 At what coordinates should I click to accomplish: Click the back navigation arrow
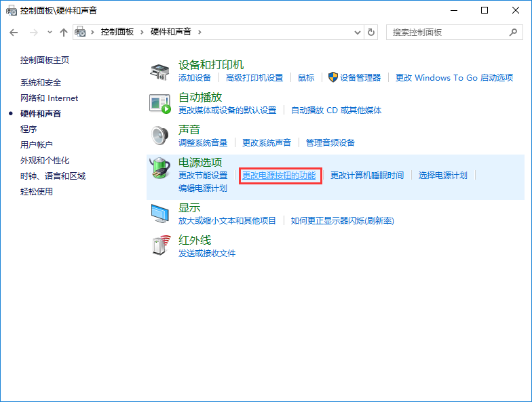click(x=14, y=32)
